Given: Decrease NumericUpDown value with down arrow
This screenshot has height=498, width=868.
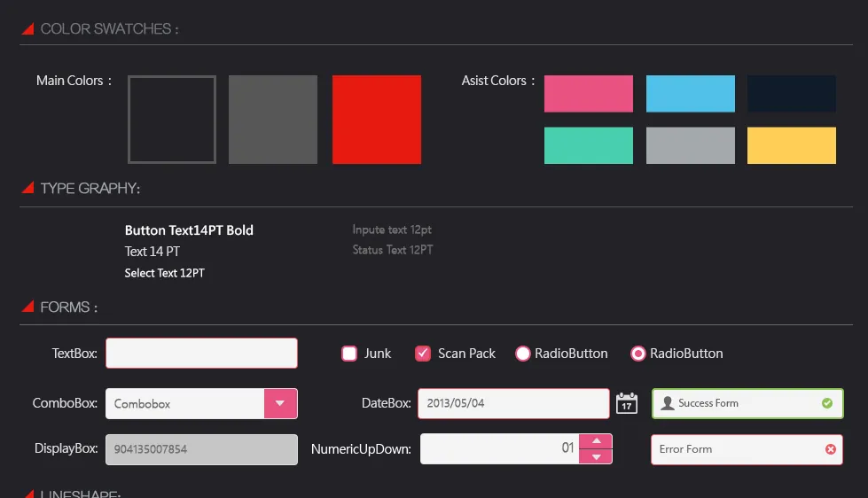Looking at the screenshot, I should (596, 456).
